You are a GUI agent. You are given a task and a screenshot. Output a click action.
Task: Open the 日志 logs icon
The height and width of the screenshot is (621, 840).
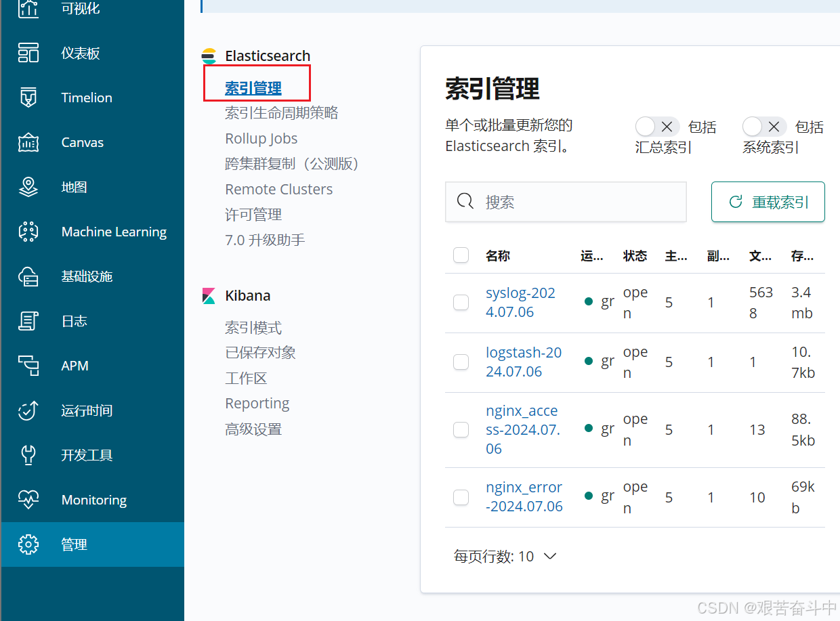(x=28, y=321)
